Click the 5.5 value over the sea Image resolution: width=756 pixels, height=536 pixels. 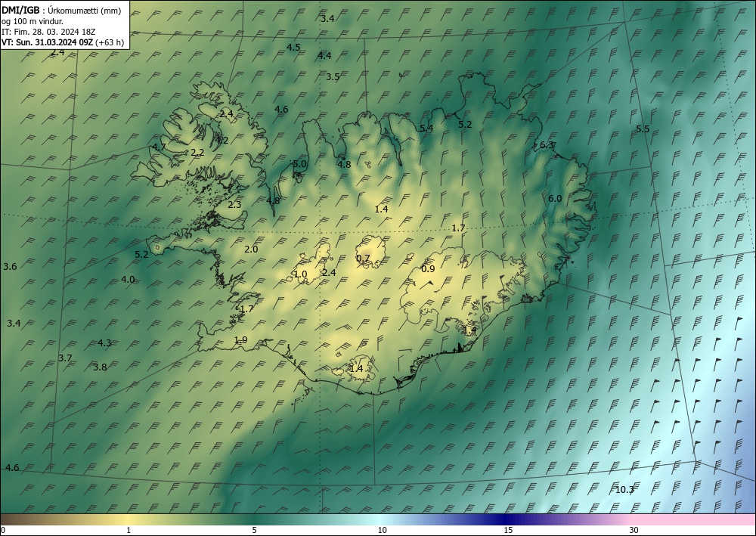643,129
